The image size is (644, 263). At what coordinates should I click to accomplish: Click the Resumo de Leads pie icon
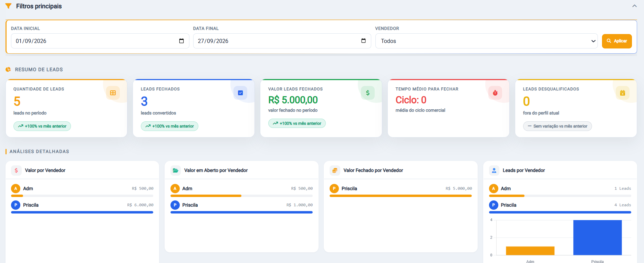[8, 69]
